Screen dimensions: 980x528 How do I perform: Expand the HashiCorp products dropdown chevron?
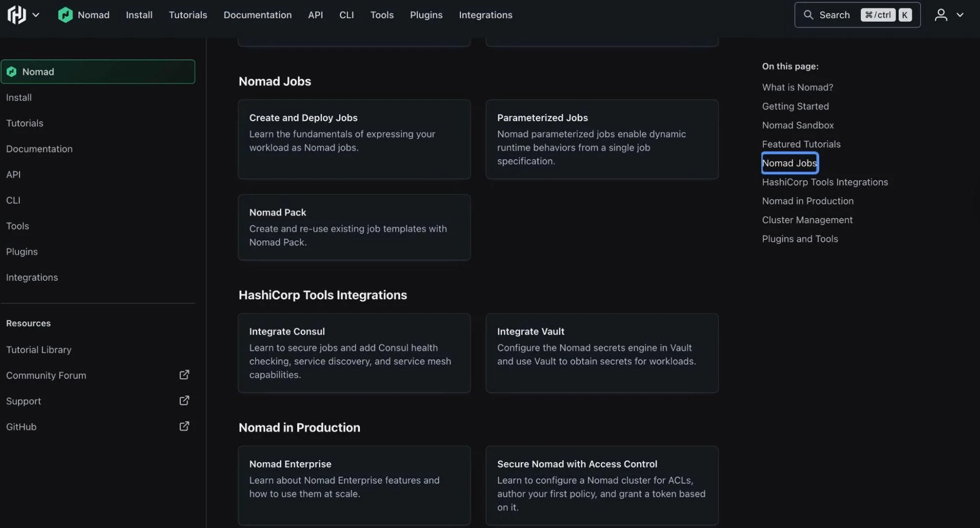tap(36, 15)
